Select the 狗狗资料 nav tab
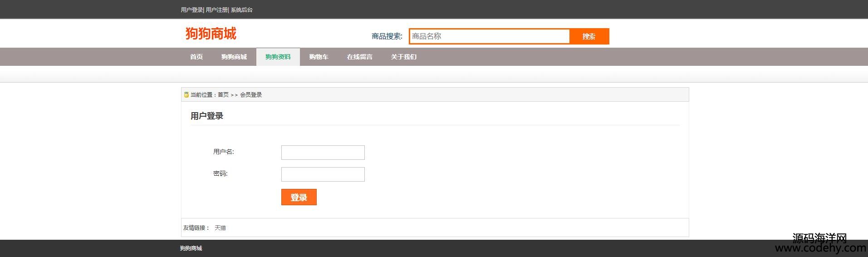The height and width of the screenshot is (257, 868). 278,57
